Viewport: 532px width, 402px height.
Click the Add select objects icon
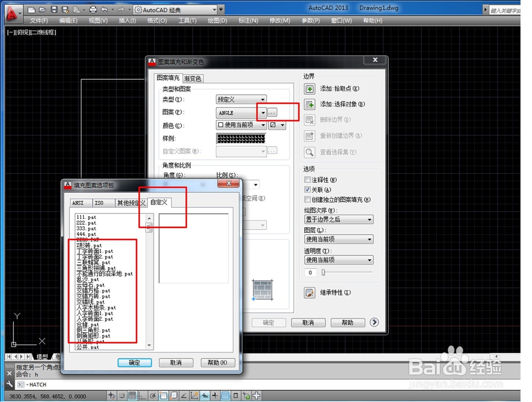pos(309,104)
